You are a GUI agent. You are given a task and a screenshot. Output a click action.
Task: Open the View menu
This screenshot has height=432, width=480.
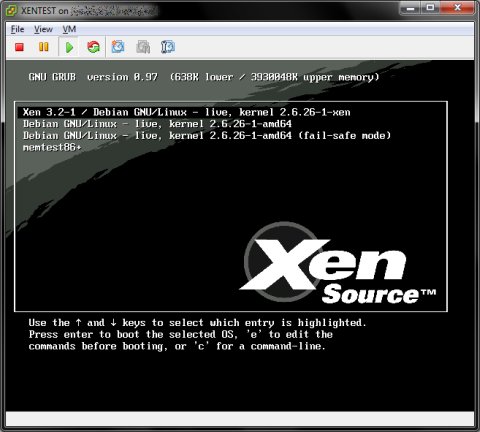pyautogui.click(x=43, y=29)
